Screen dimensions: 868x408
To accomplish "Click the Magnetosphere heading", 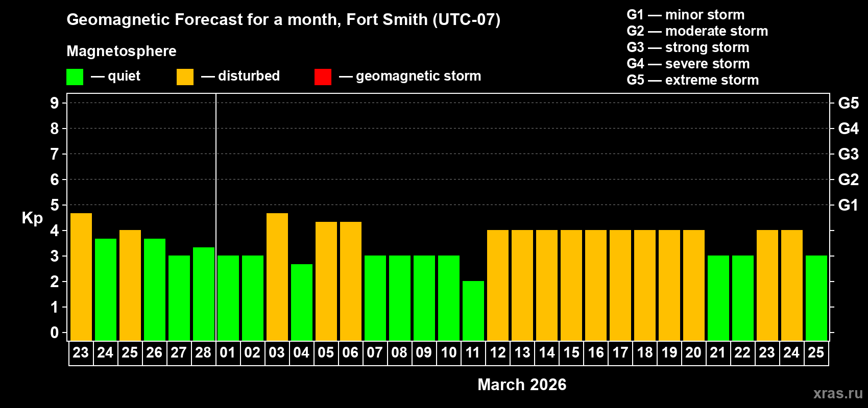I will click(x=122, y=51).
